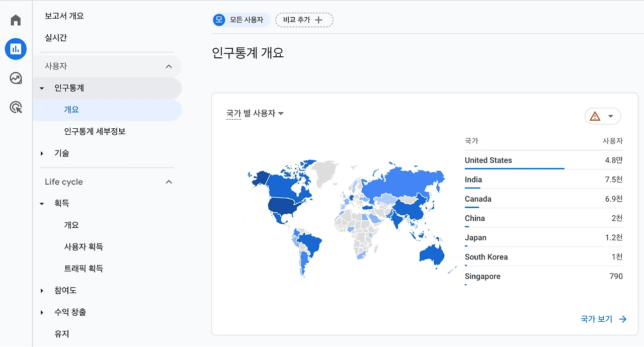Collapse the 사용자 section chevron

pyautogui.click(x=169, y=66)
